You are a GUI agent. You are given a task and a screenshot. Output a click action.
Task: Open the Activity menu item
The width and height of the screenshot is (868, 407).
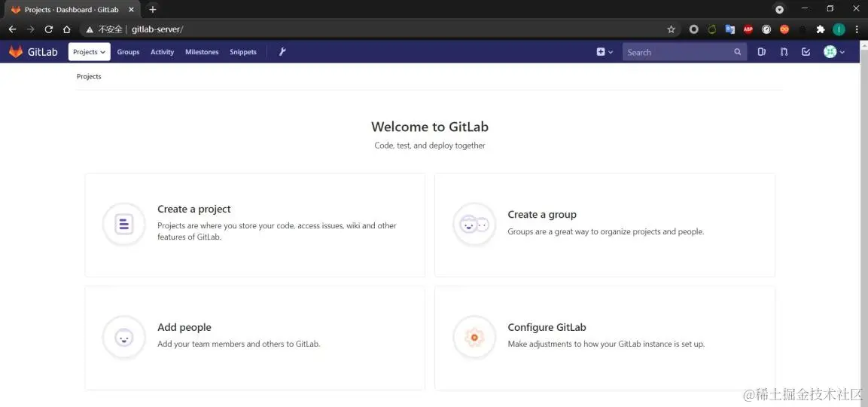pyautogui.click(x=162, y=51)
